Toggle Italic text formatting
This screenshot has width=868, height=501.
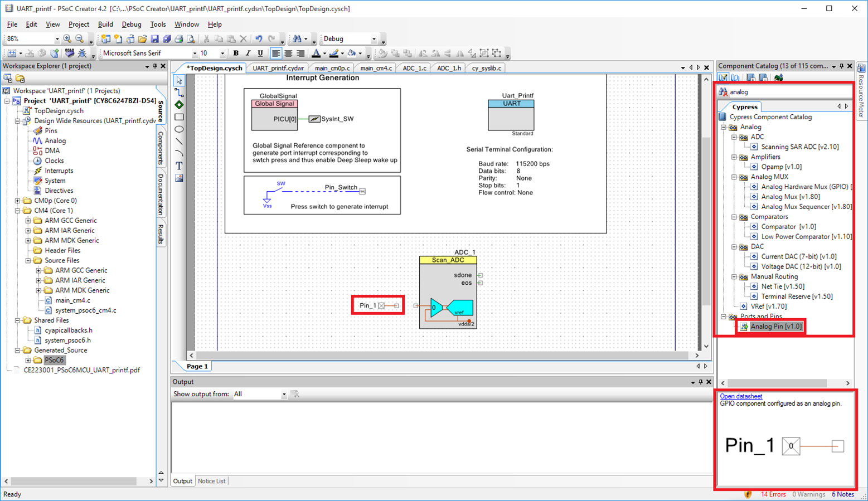click(248, 53)
